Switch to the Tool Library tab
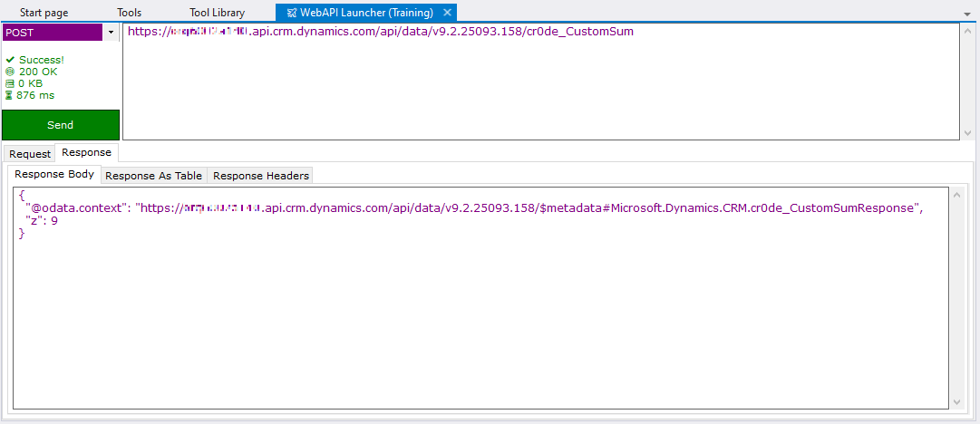 pyautogui.click(x=217, y=13)
